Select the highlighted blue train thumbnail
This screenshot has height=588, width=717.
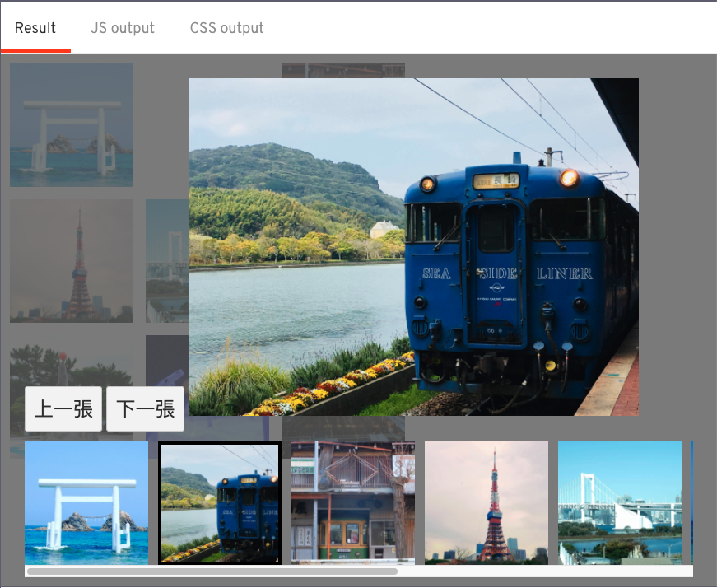[x=220, y=503]
